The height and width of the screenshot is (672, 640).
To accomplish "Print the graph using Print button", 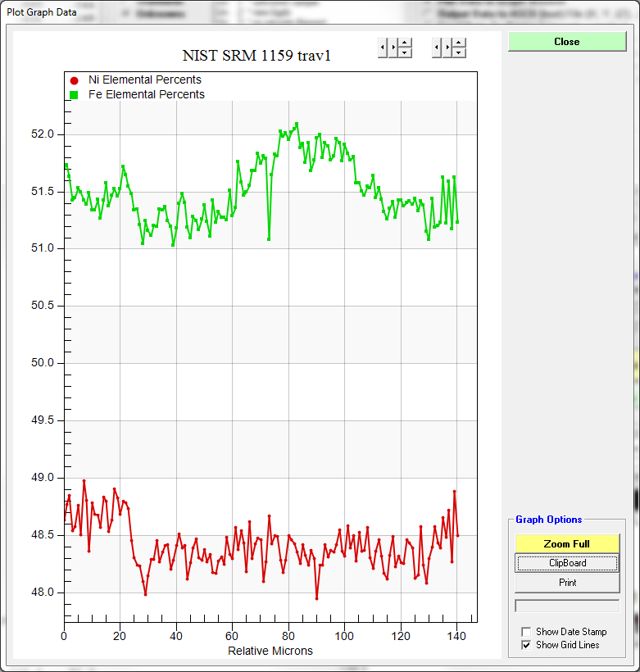I will tap(567, 583).
